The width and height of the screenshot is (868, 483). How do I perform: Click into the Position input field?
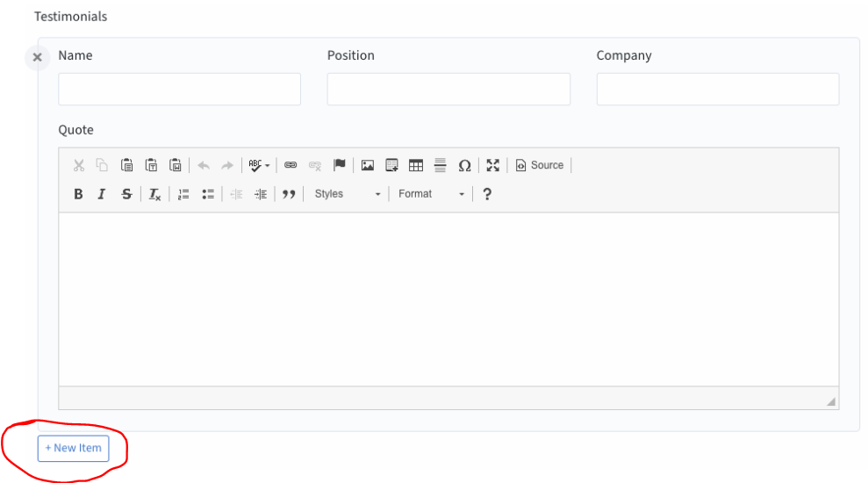[x=448, y=89]
